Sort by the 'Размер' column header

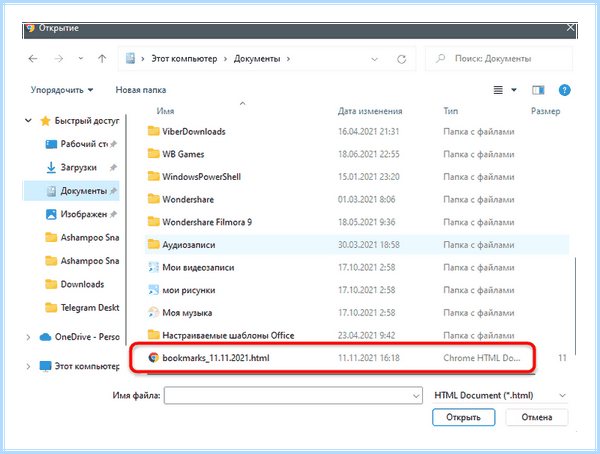click(546, 111)
